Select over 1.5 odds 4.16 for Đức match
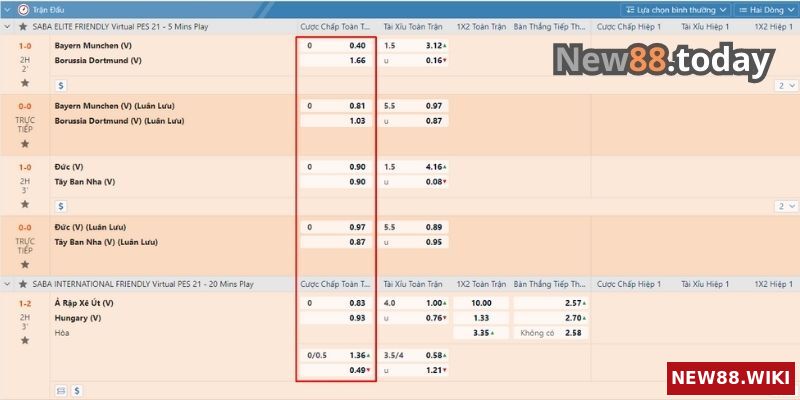Viewport: 800px width, 400px height. click(x=415, y=167)
